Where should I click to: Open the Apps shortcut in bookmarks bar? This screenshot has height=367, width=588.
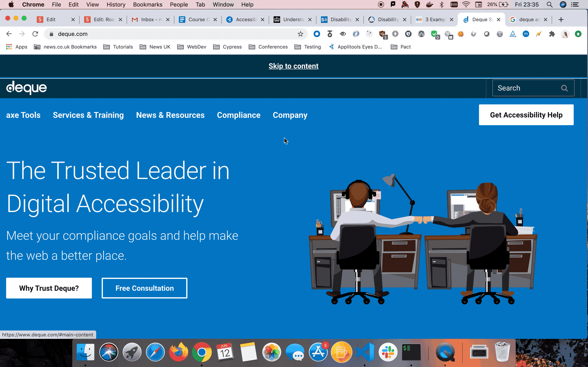coord(17,47)
